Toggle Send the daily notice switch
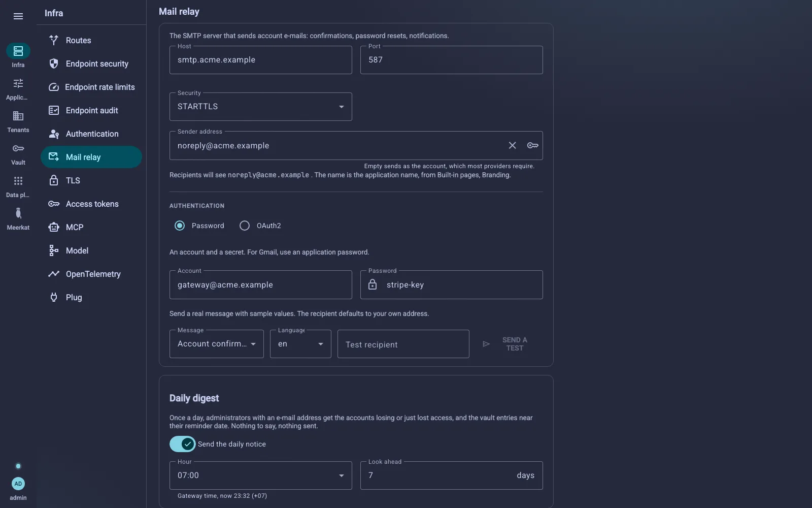The height and width of the screenshot is (508, 812). point(182,444)
